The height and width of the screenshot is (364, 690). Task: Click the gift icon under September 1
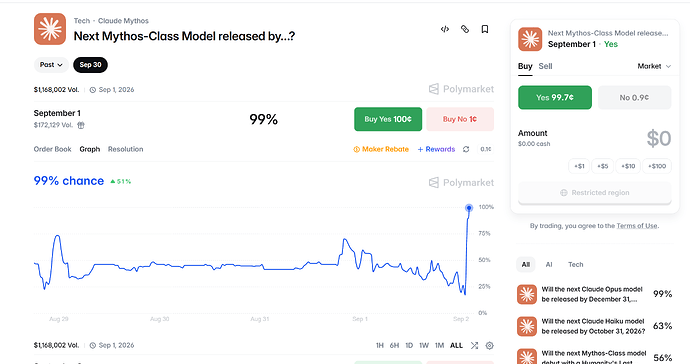tap(81, 125)
